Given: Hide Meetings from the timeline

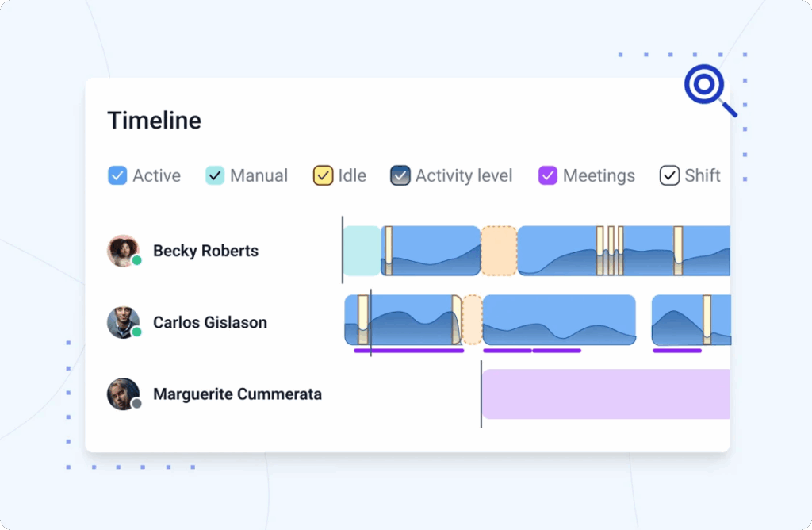Looking at the screenshot, I should pyautogui.click(x=548, y=175).
